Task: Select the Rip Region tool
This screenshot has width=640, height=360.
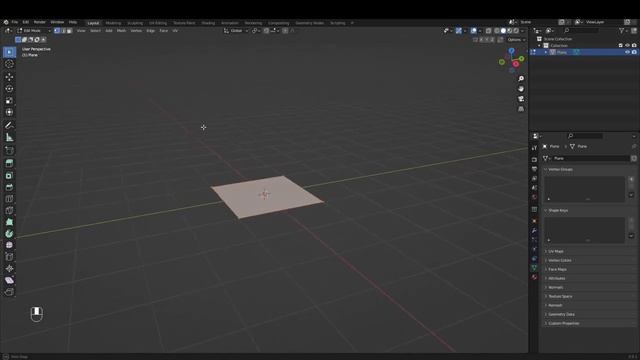Action: point(9,292)
